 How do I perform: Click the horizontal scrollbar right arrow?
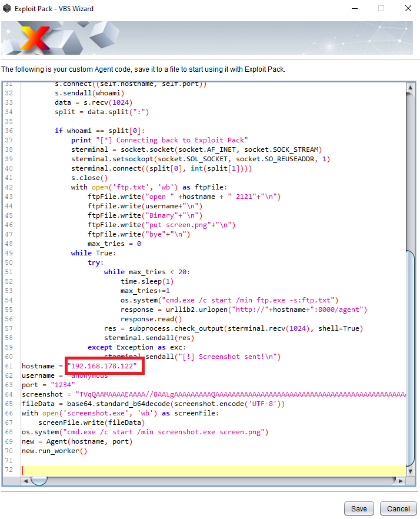point(401,481)
